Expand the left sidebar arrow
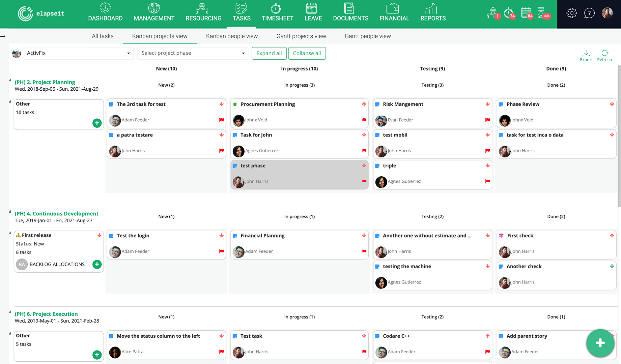 coord(3,36)
